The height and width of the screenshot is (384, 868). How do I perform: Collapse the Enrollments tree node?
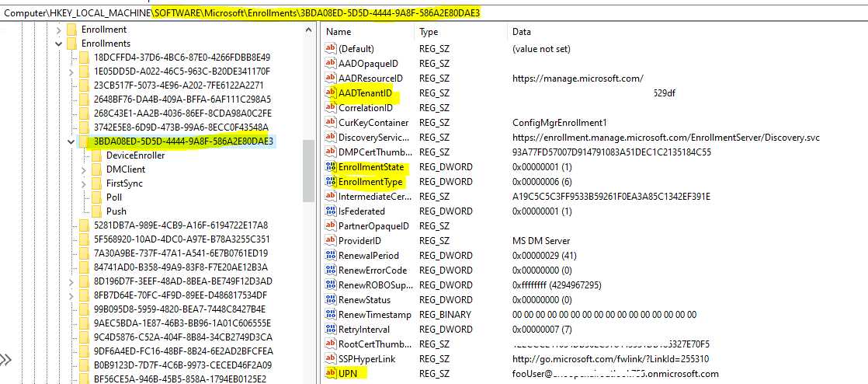coord(59,44)
